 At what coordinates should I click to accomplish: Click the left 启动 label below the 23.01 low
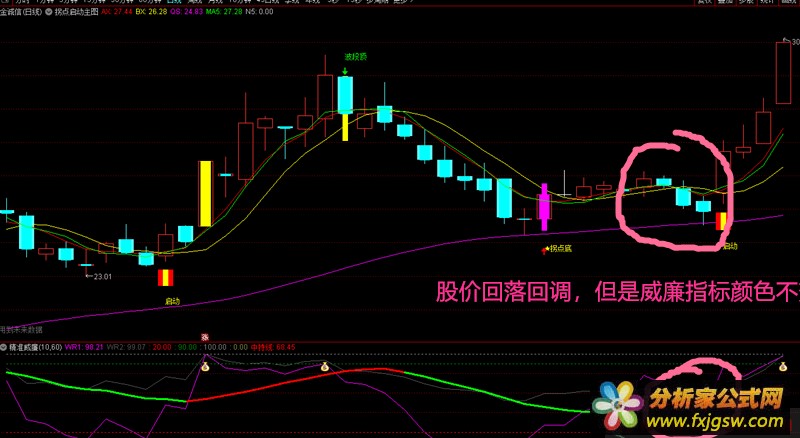click(x=172, y=301)
